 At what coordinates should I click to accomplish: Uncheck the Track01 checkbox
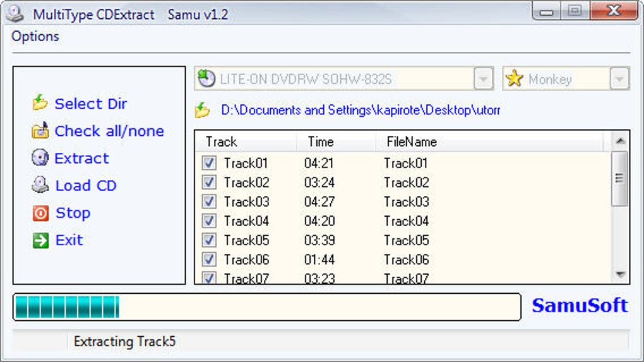coord(208,163)
